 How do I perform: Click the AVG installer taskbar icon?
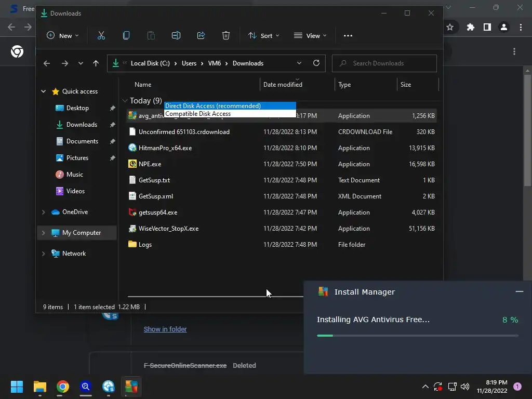131,387
